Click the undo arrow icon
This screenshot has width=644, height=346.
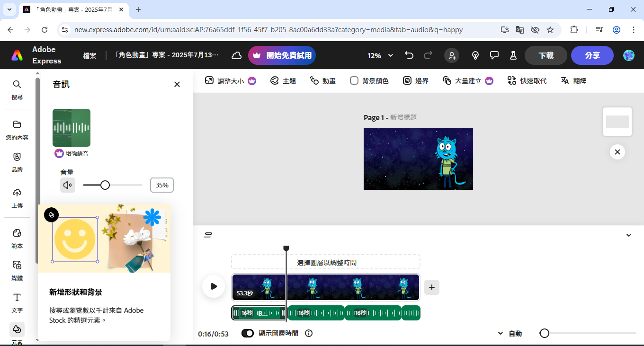tap(409, 55)
